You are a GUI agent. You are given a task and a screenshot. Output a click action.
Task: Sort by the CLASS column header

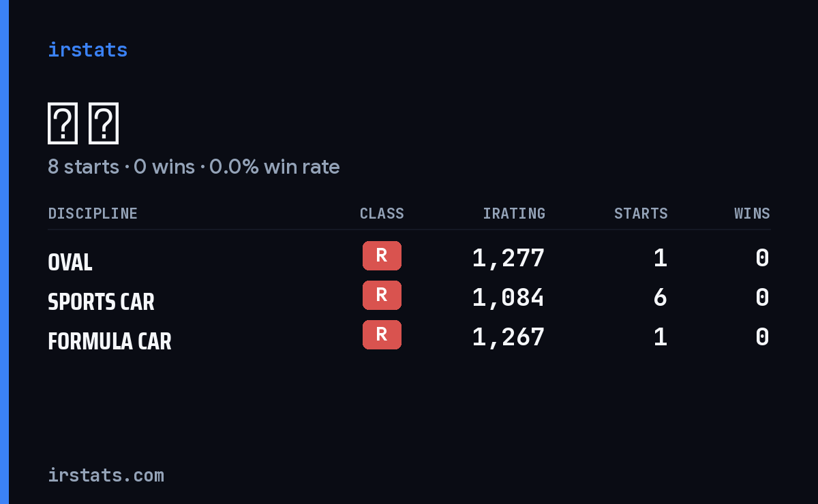(x=382, y=213)
